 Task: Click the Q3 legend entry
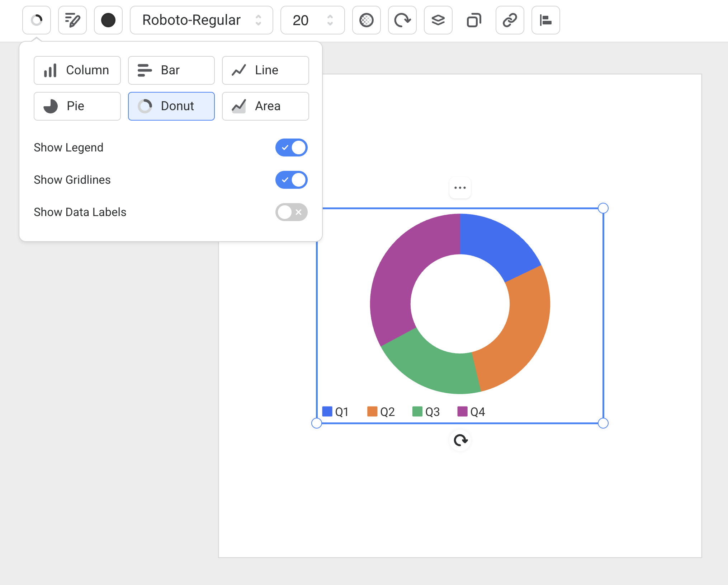click(426, 412)
